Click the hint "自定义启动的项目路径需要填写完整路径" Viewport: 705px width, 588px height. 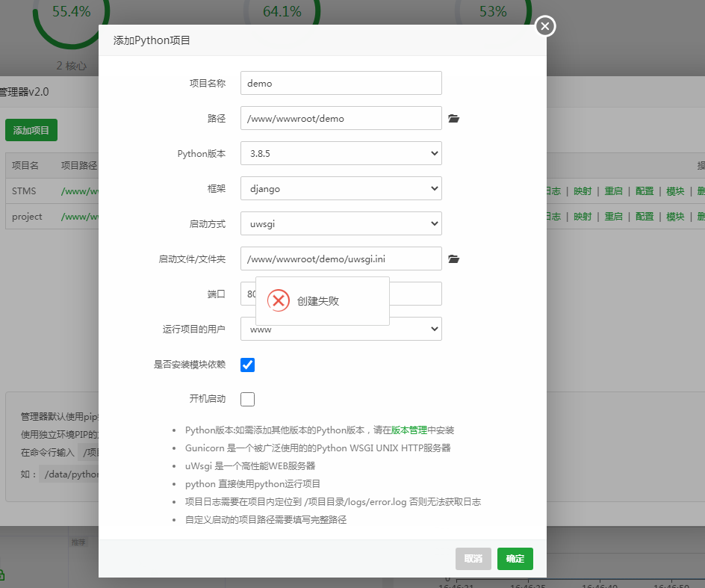[x=266, y=520]
